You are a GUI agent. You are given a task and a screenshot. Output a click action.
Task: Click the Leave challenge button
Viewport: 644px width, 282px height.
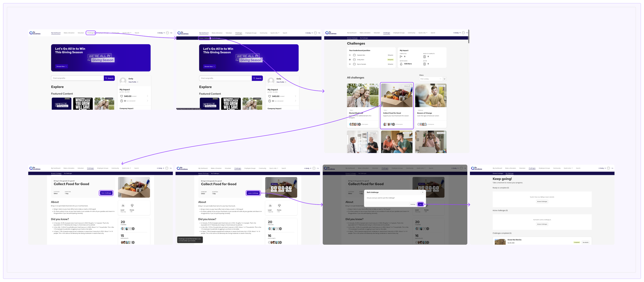point(253,193)
